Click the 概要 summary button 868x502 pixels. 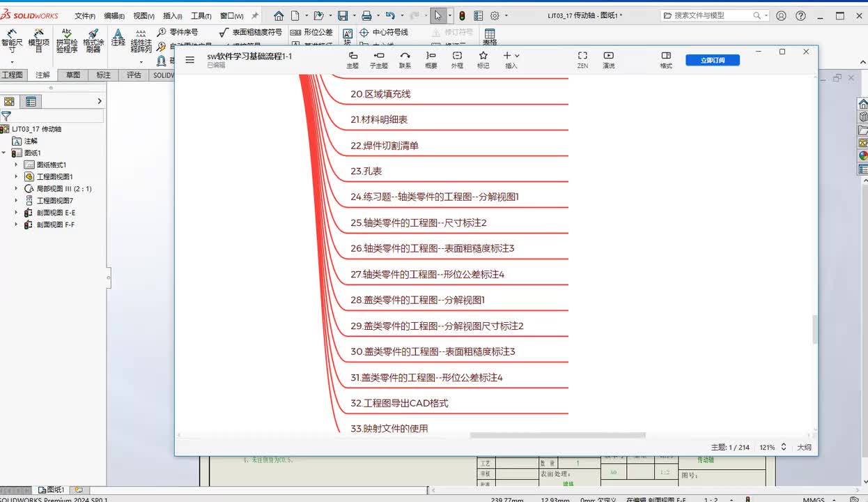[x=431, y=60]
